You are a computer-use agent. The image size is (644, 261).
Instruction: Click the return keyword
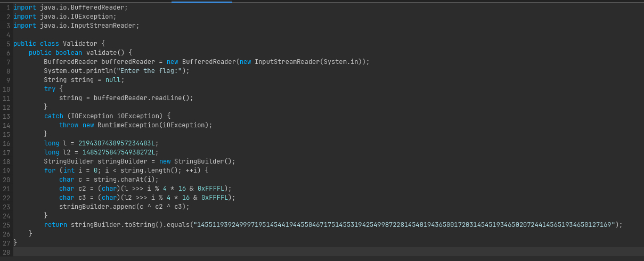[x=55, y=225]
